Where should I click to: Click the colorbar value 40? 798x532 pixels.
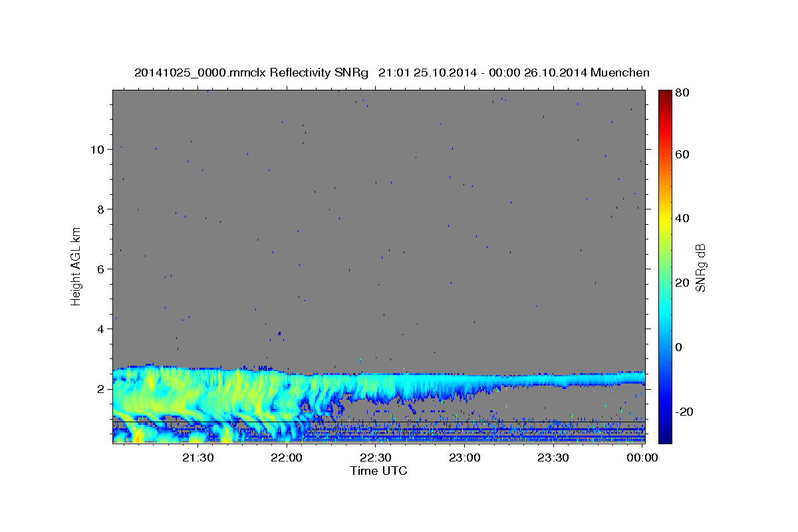pyautogui.click(x=682, y=218)
